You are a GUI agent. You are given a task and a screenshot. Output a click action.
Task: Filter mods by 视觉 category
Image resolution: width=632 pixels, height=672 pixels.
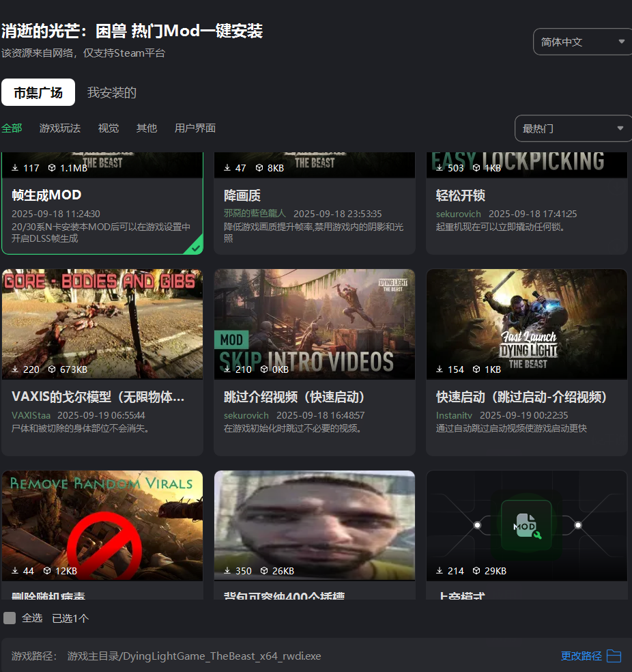point(109,128)
